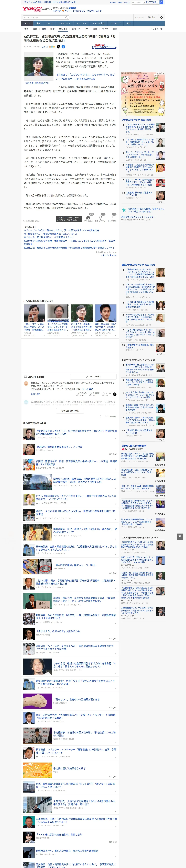Click the 記事に関する報告 report icon link

(x=32, y=221)
